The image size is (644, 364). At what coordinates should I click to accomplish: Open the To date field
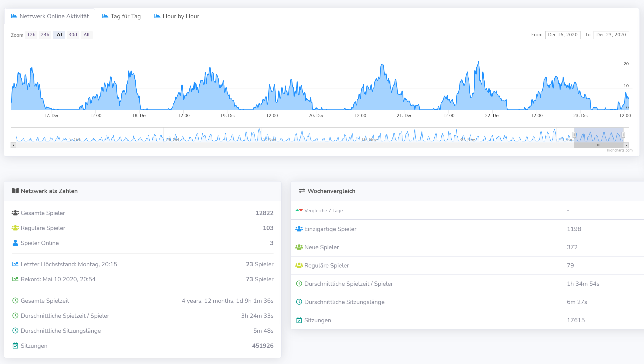[x=612, y=35]
